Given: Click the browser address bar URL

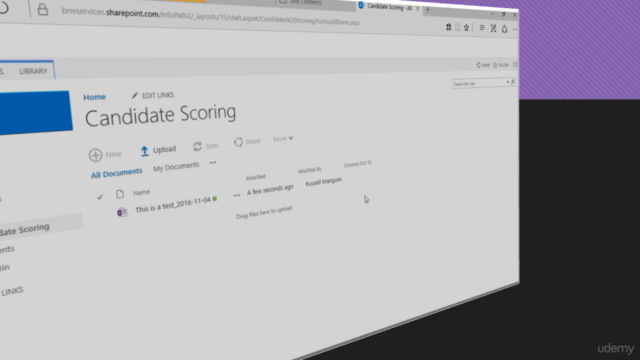Looking at the screenshot, I should (211, 17).
